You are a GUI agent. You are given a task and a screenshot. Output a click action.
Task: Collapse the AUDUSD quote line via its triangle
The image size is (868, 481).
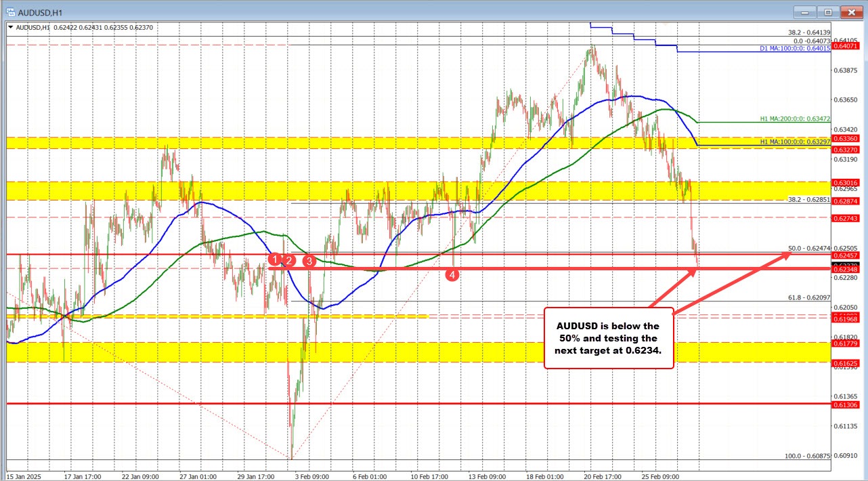[9, 26]
